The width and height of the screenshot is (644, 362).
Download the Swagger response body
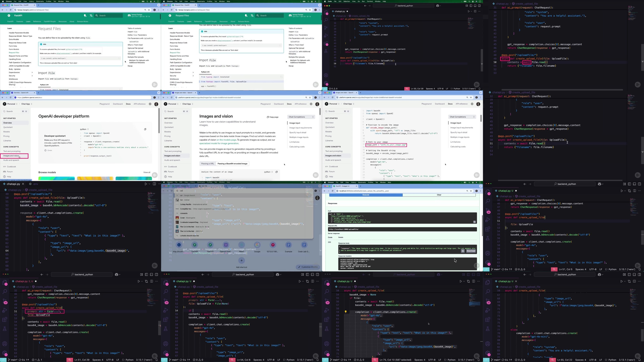[471, 251]
